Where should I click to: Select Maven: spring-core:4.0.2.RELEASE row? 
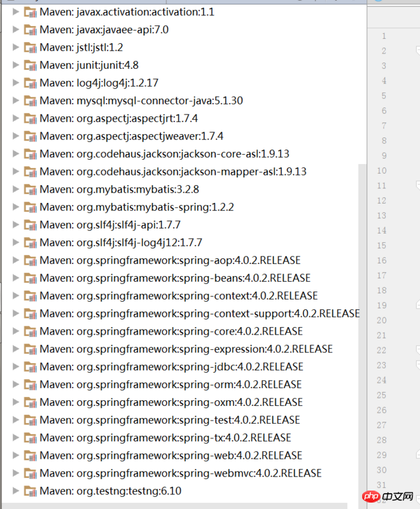171,331
